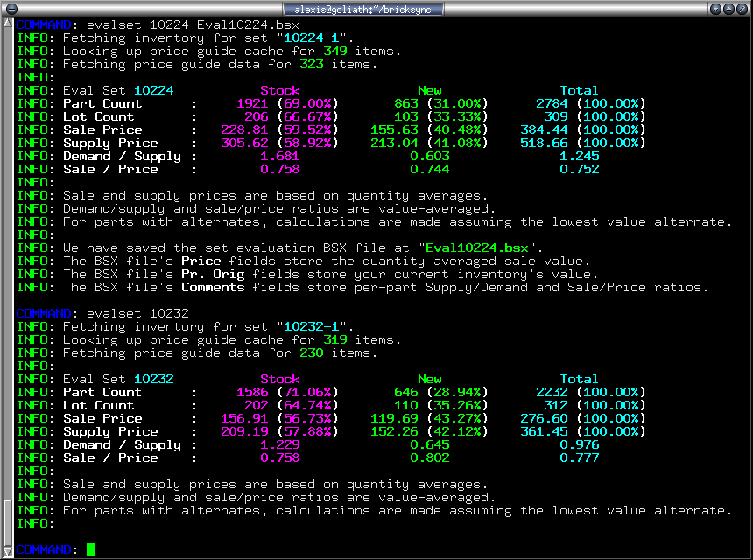
Task: Click the "10224-1" set inventory identifier
Action: click(313, 38)
